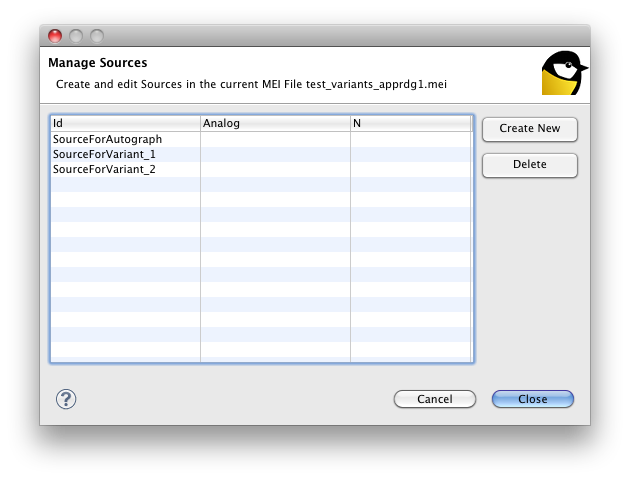Click the Analog column header
Viewport: 630px width, 480px height.
tap(275, 124)
